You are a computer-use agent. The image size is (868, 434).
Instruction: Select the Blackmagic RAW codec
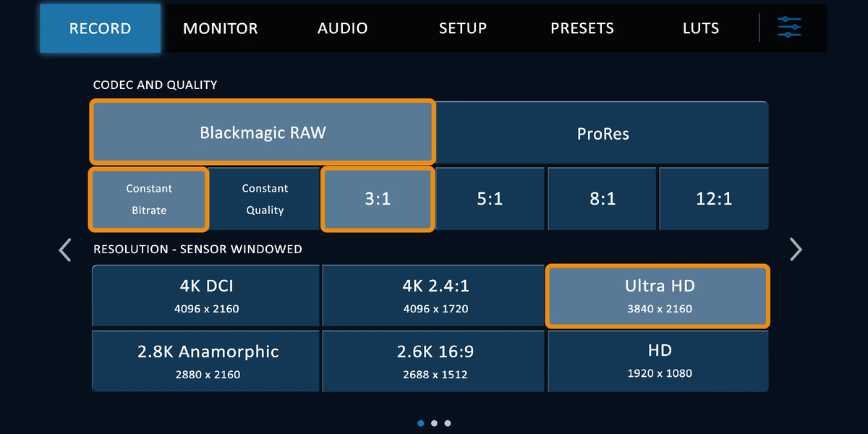click(262, 132)
